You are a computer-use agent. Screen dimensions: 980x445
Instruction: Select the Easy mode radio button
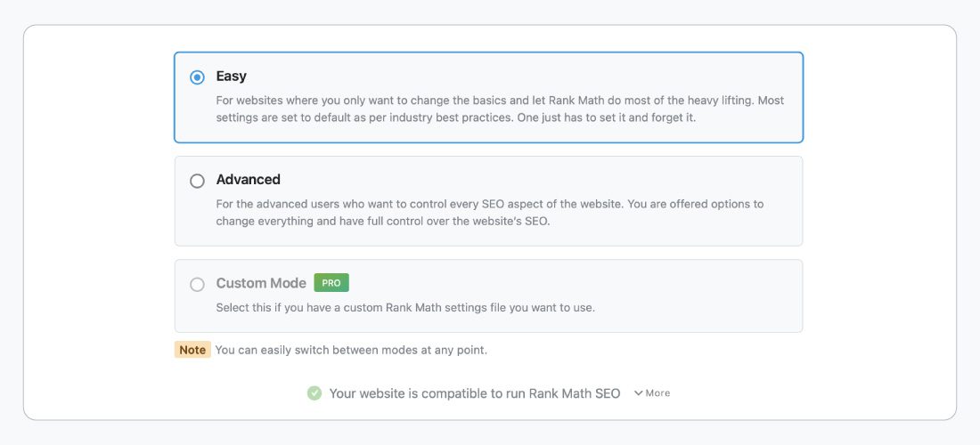point(197,77)
